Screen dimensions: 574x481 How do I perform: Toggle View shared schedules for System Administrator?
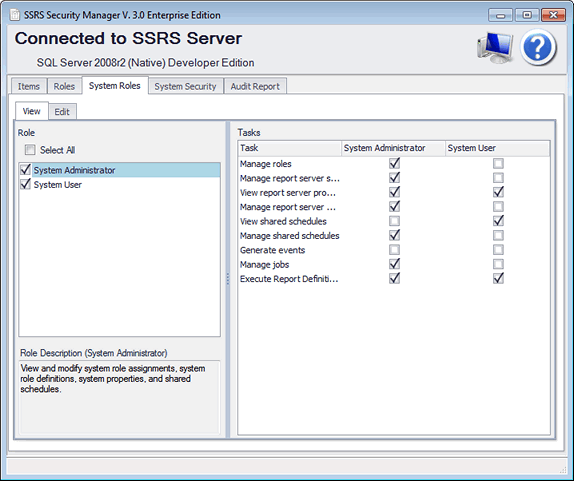tap(394, 221)
